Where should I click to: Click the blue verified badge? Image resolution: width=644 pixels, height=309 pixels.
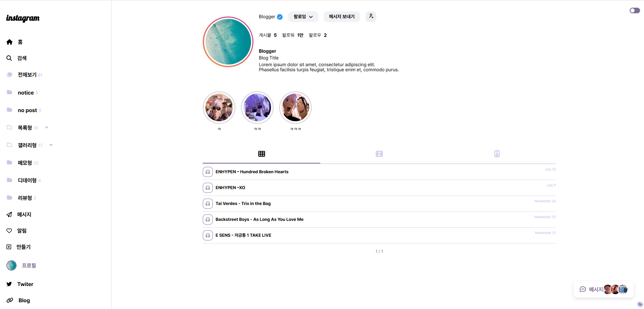pos(280,17)
